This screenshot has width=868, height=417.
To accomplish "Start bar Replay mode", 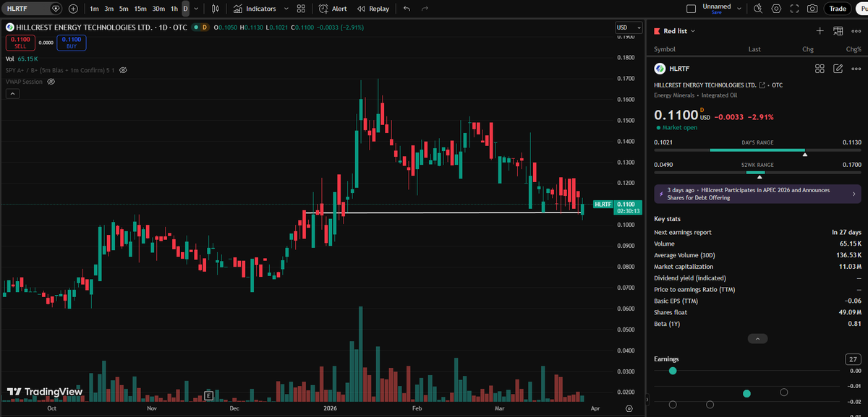I will click(x=373, y=9).
